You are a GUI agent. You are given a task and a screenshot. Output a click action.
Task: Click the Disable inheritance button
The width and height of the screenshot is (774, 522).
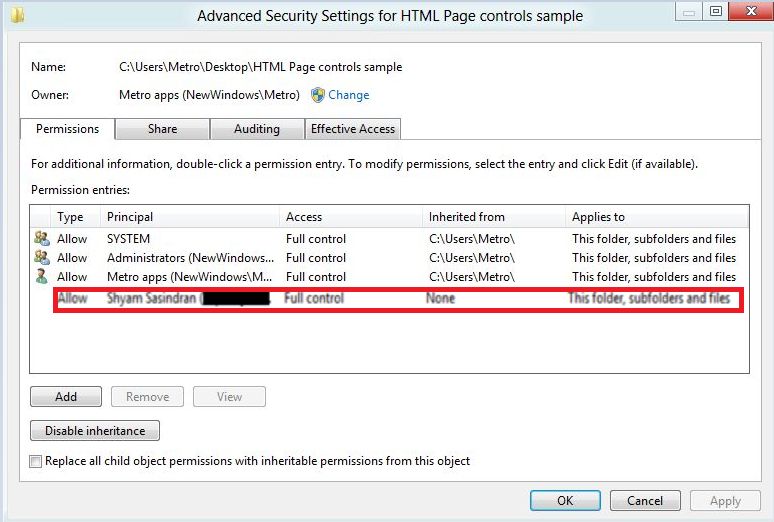95,431
